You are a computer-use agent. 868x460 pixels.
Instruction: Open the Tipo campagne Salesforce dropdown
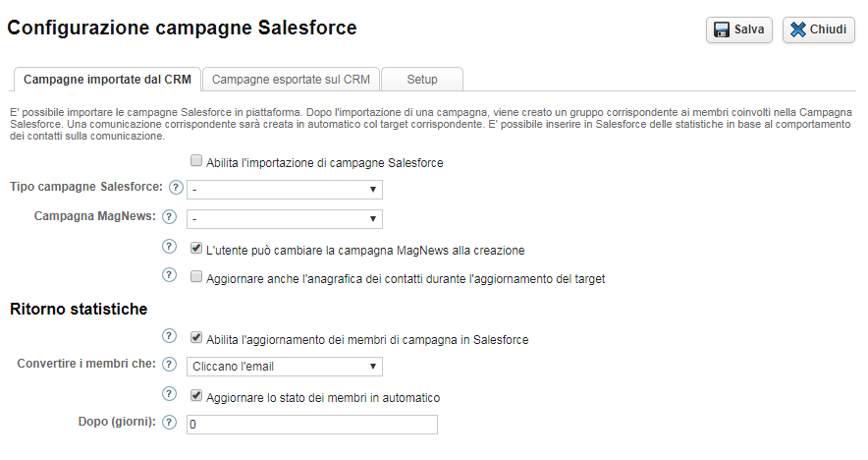[285, 190]
